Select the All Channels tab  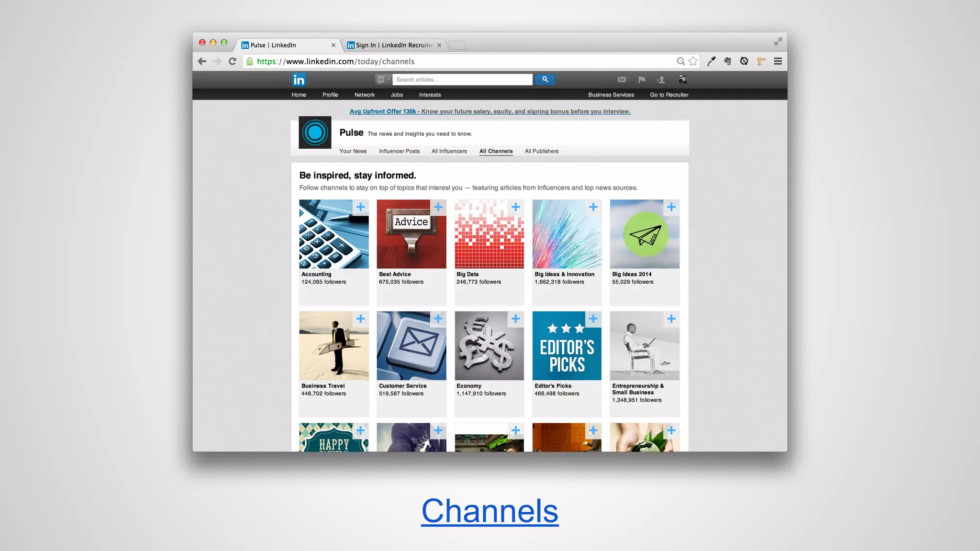496,151
